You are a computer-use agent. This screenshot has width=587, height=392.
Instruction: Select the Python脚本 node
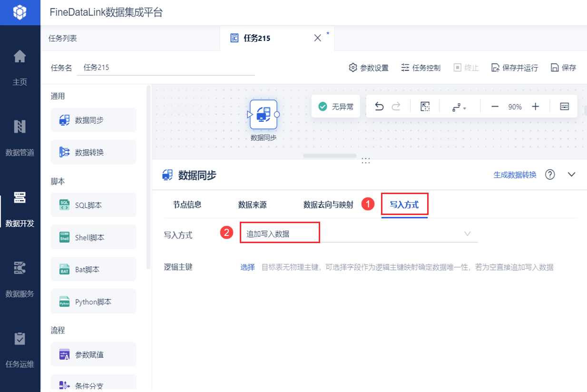coord(94,302)
